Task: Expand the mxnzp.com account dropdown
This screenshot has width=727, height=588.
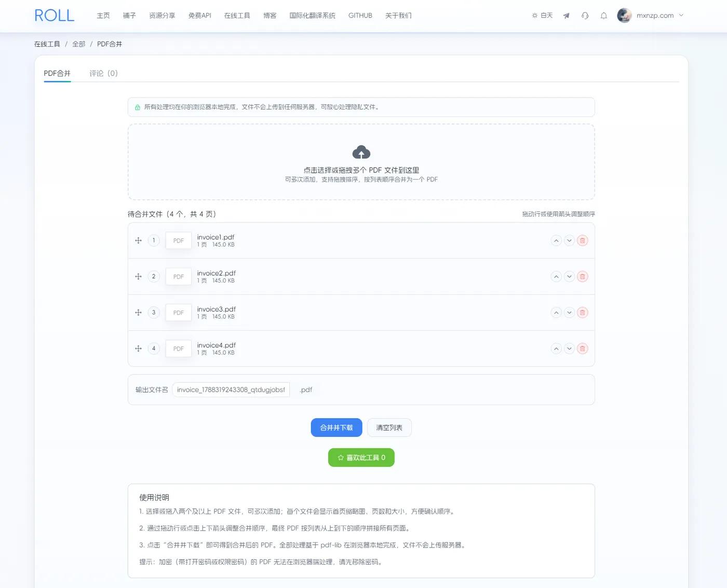Action: (x=651, y=16)
